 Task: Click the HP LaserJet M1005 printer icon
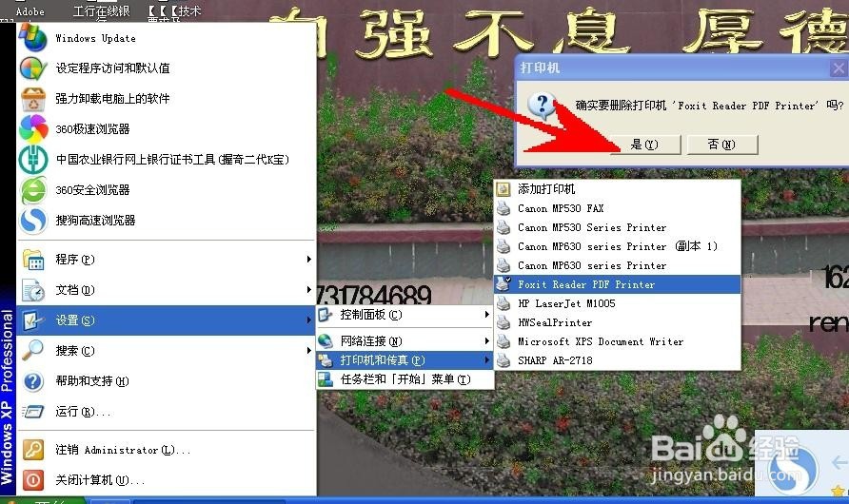coord(503,303)
